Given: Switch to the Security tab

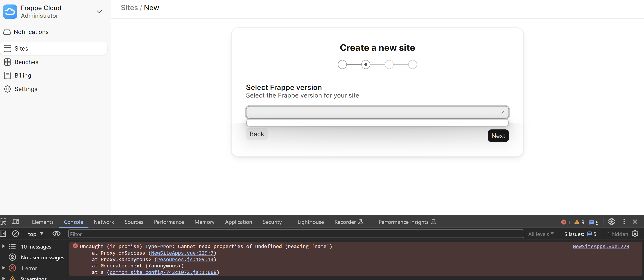Looking at the screenshot, I should (272, 222).
